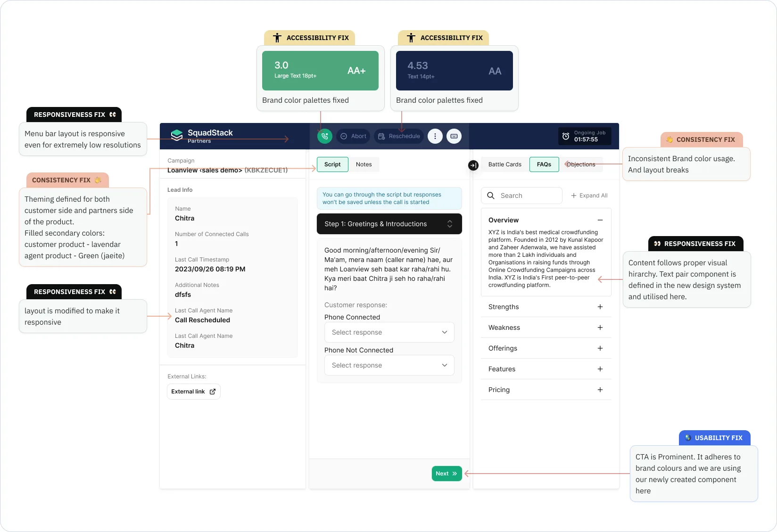Click the Ongoing Job 01:57:55 timer
This screenshot has width=777, height=532.
585,136
